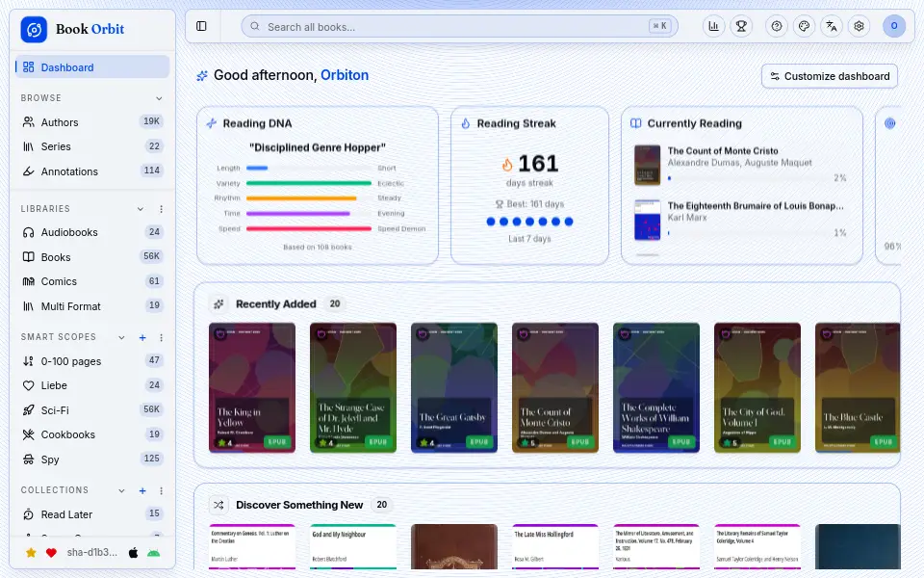
Task: Click the Orbiton name link in greeting
Action: 345,75
